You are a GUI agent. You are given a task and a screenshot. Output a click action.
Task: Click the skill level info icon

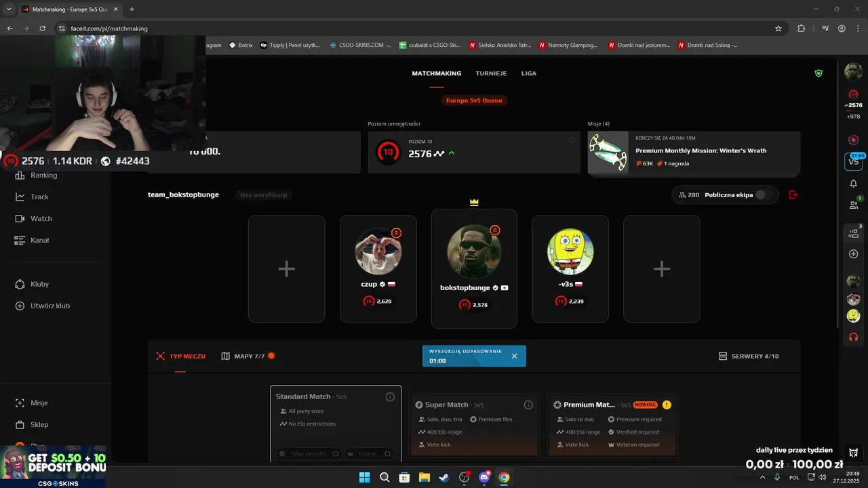(x=571, y=140)
